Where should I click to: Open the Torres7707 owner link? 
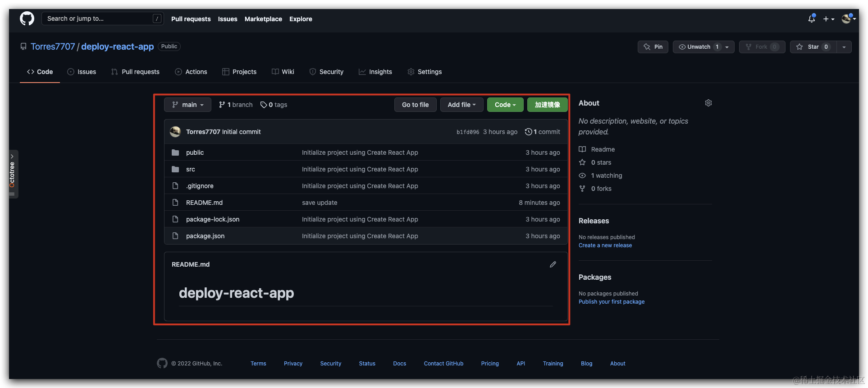(53, 46)
